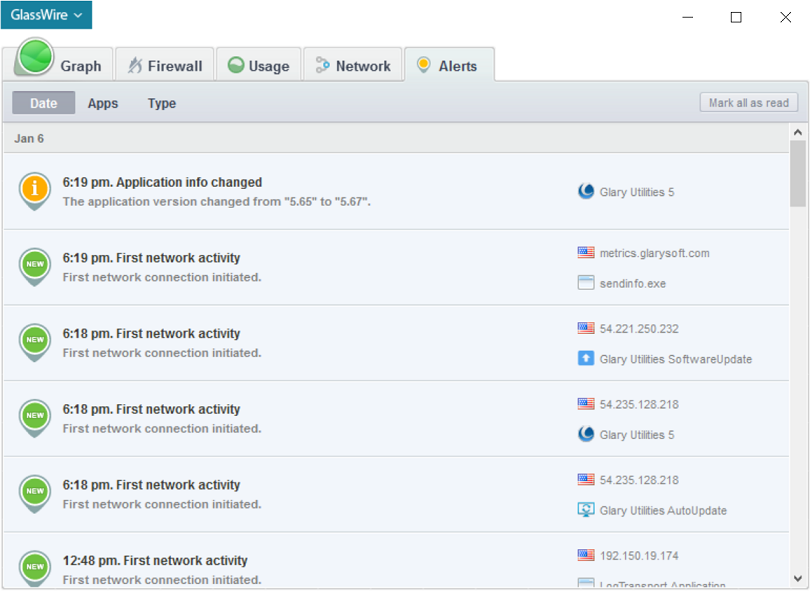
Task: Click the sendinfo.exe window icon
Action: click(586, 283)
